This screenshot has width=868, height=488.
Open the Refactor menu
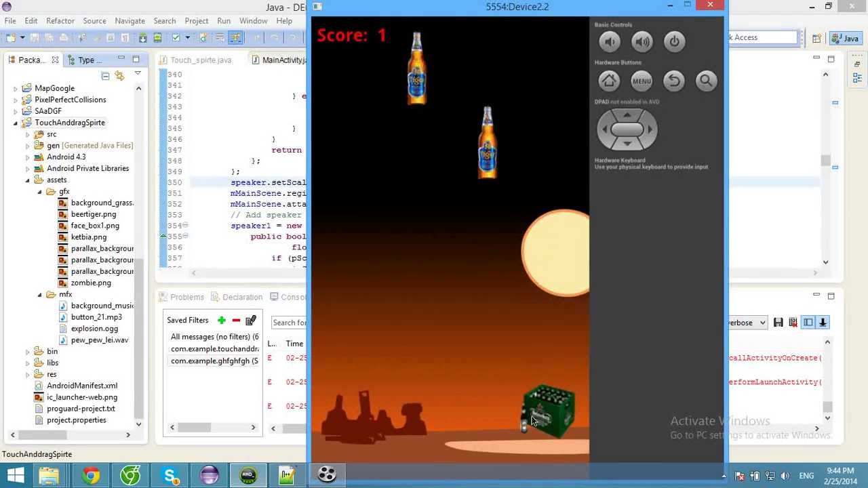coord(60,21)
